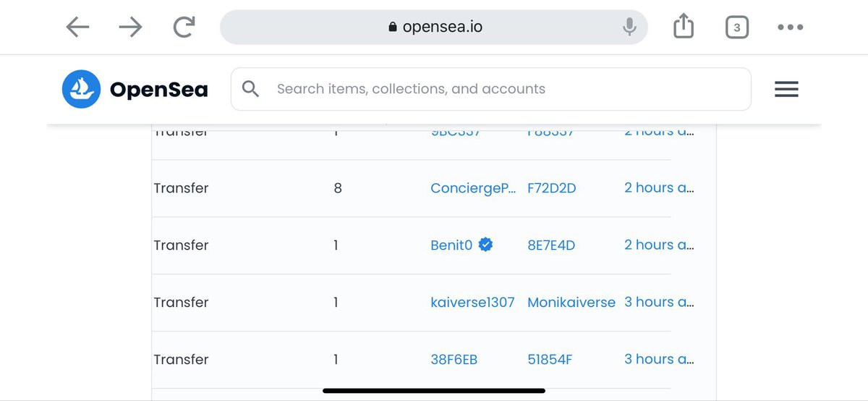Image resolution: width=868 pixels, height=401 pixels.
Task: Open the OpenSea hamburger menu
Action: [786, 89]
